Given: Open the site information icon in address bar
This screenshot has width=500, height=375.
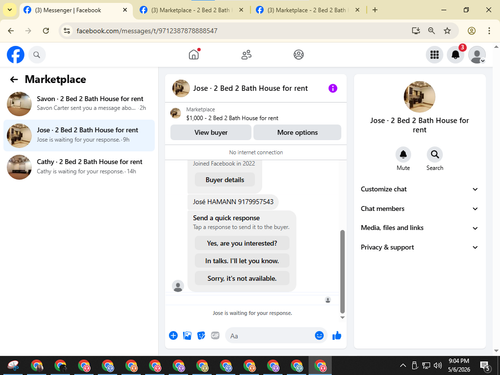Looking at the screenshot, I should click(x=67, y=31).
